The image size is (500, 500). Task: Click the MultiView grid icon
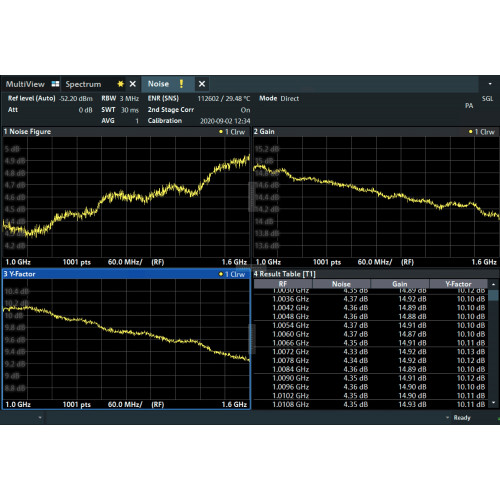click(55, 84)
